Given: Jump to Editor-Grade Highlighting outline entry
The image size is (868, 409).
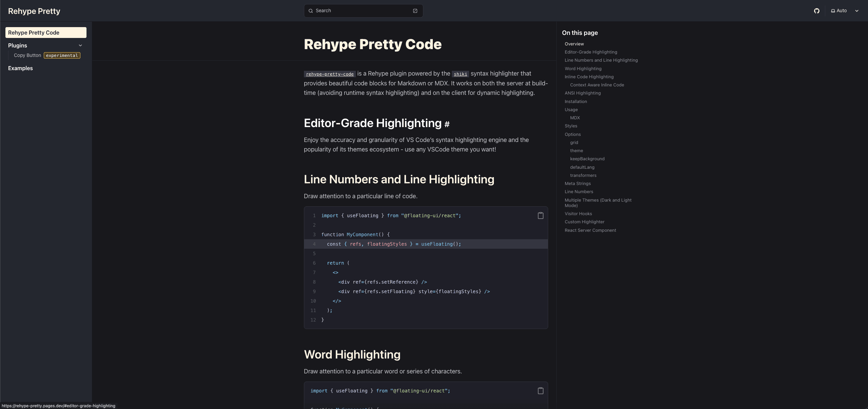Looking at the screenshot, I should pos(591,52).
